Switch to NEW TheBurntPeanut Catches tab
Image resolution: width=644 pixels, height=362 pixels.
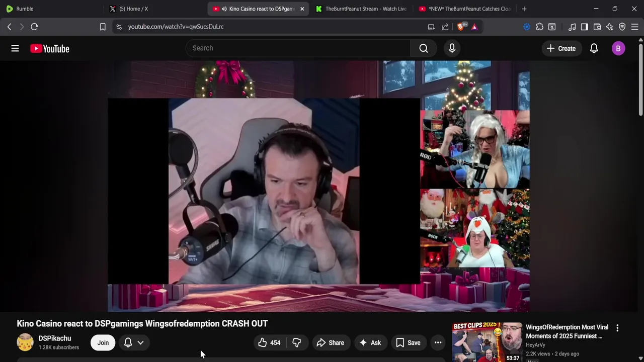click(464, 9)
